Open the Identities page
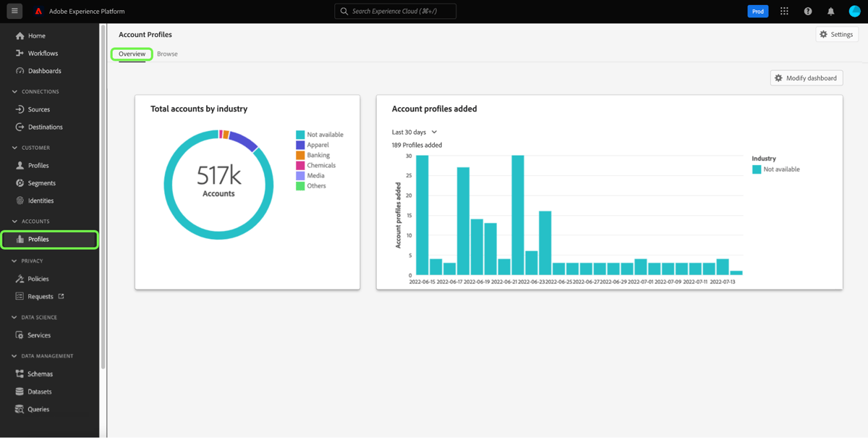 (x=41, y=201)
